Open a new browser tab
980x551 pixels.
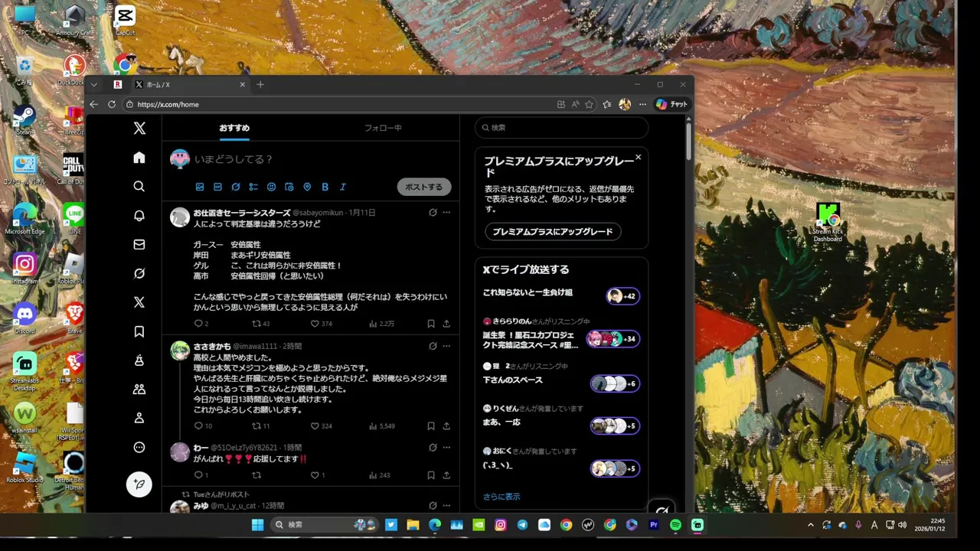260,85
